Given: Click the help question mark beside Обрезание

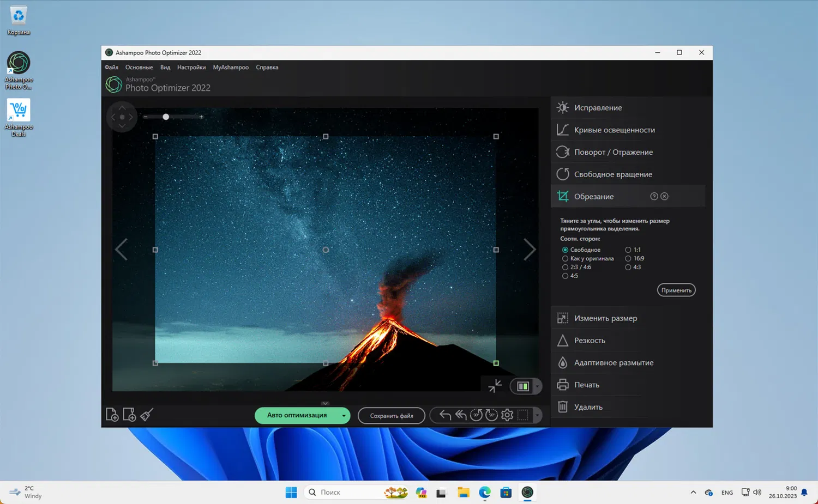Looking at the screenshot, I should 654,196.
